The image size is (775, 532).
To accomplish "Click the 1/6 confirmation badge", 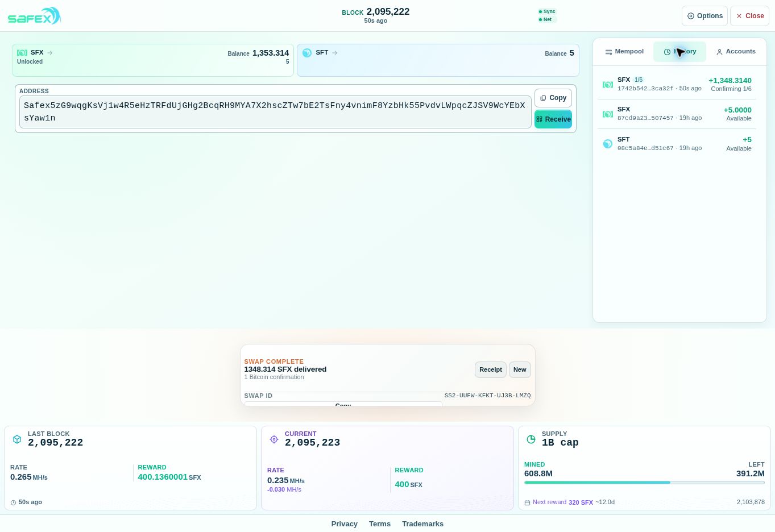I will [639, 80].
